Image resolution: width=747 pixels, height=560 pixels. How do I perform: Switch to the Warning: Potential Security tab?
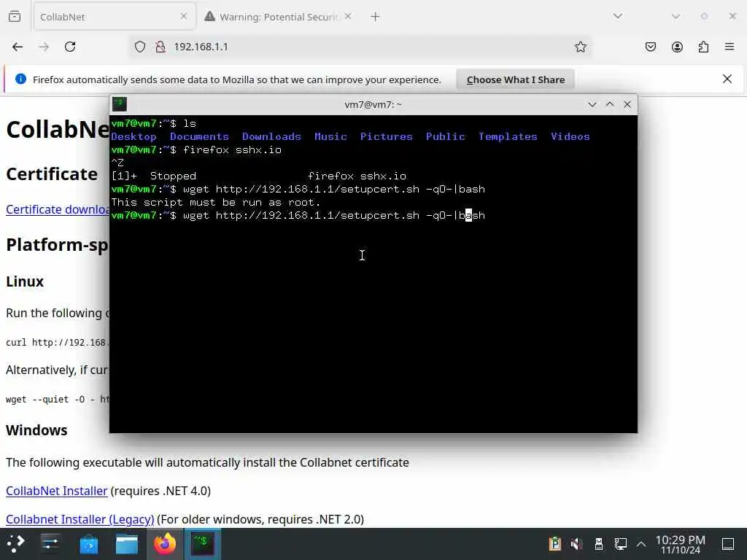point(279,17)
